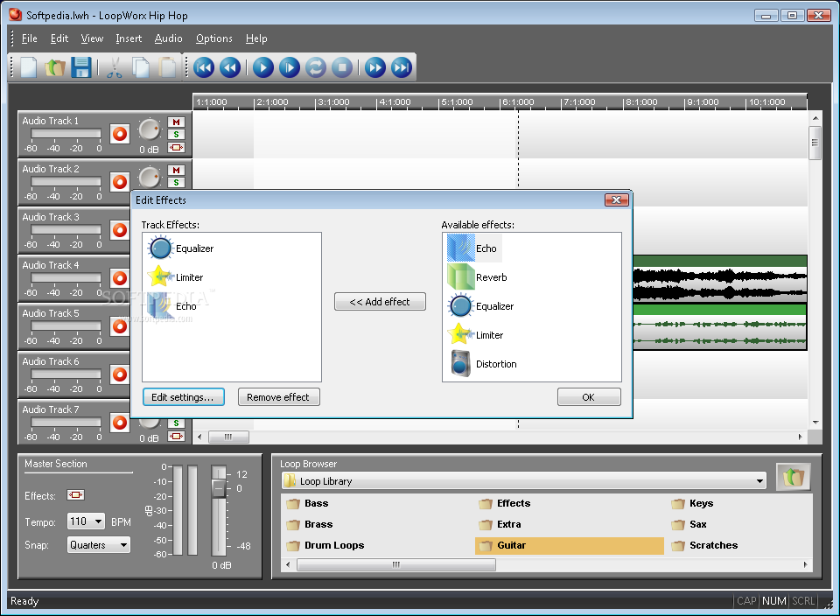Select Distortion in Available effects

[x=483, y=364]
